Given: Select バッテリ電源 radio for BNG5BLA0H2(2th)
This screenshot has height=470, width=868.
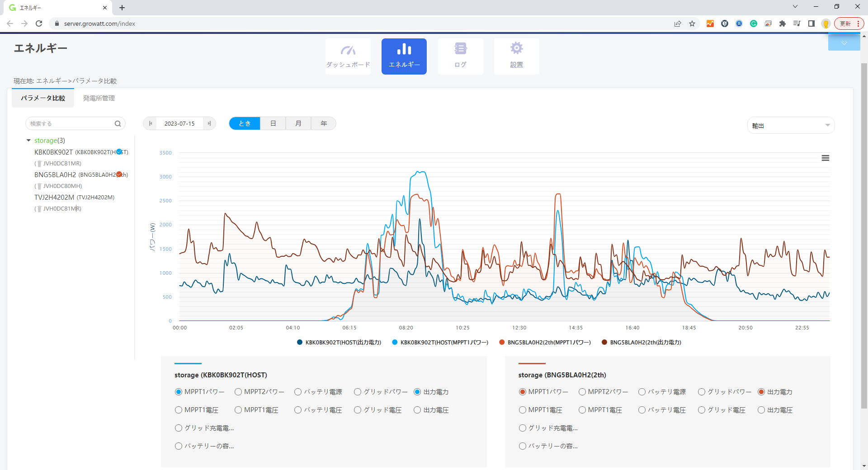Looking at the screenshot, I should click(x=642, y=392).
